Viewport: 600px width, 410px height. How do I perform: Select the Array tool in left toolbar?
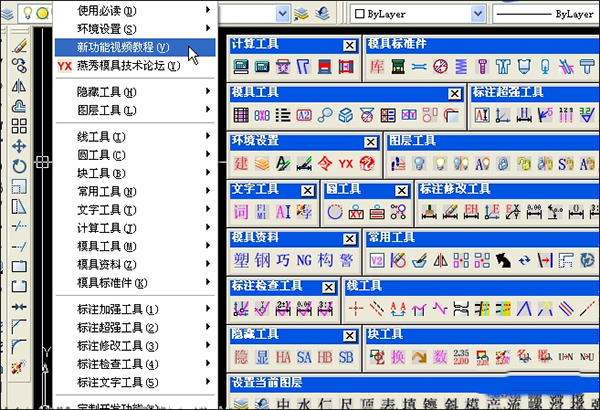point(19,126)
